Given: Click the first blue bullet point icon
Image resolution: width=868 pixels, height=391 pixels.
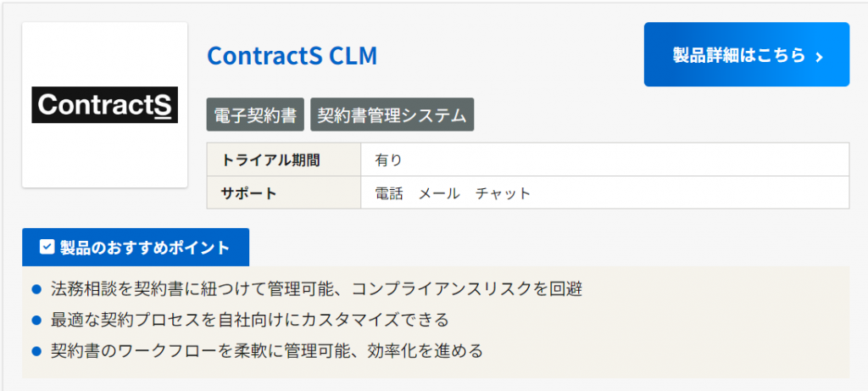Looking at the screenshot, I should point(36,289).
